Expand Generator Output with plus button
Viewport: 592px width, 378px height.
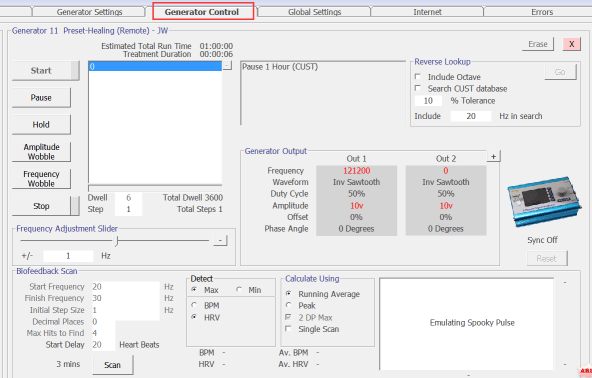pos(493,156)
